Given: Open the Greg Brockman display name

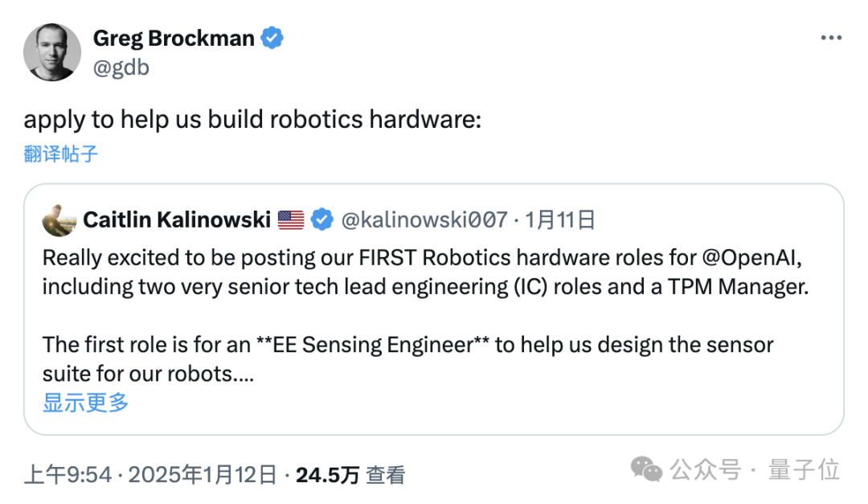Looking at the screenshot, I should (174, 38).
